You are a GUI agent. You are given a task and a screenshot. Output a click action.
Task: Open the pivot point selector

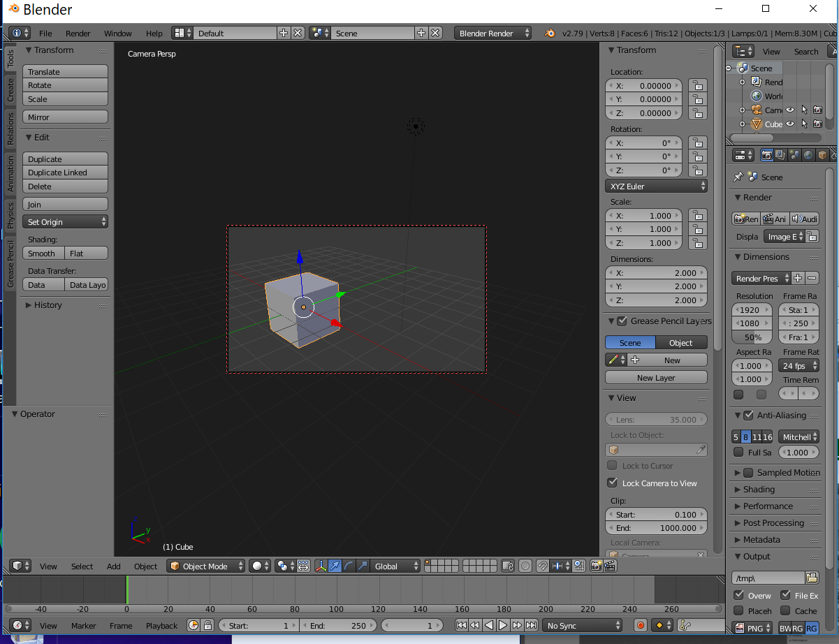pyautogui.click(x=285, y=566)
